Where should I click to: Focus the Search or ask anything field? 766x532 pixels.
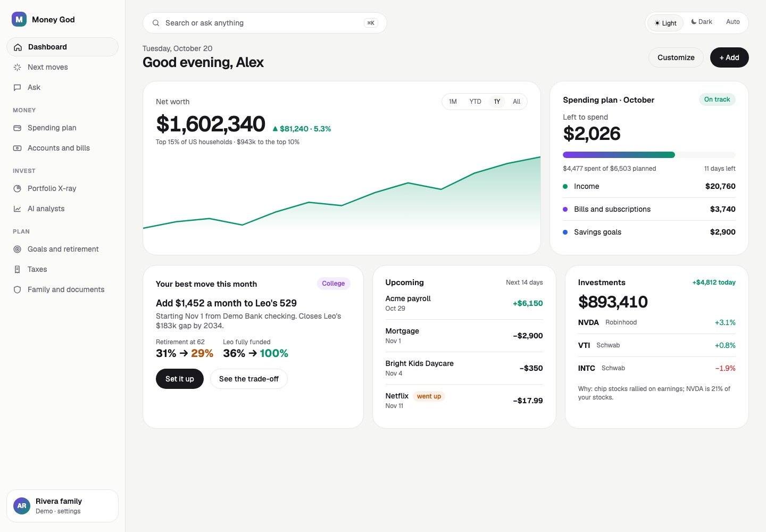pyautogui.click(x=264, y=23)
